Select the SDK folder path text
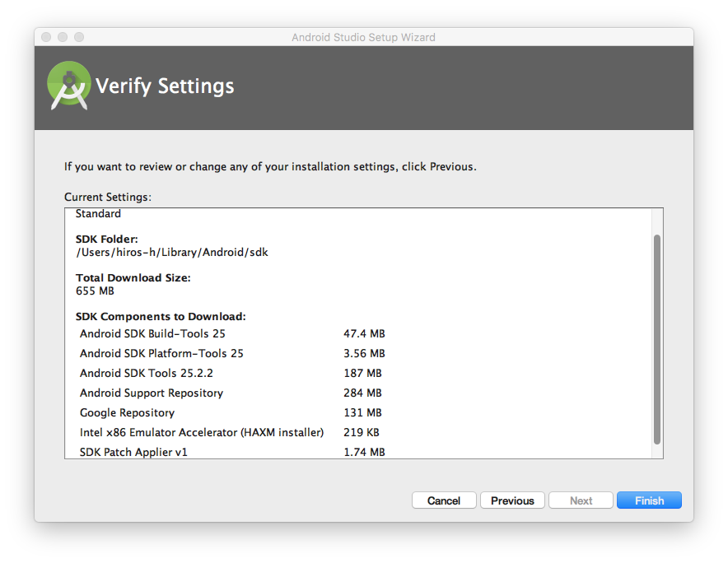 pos(172,252)
